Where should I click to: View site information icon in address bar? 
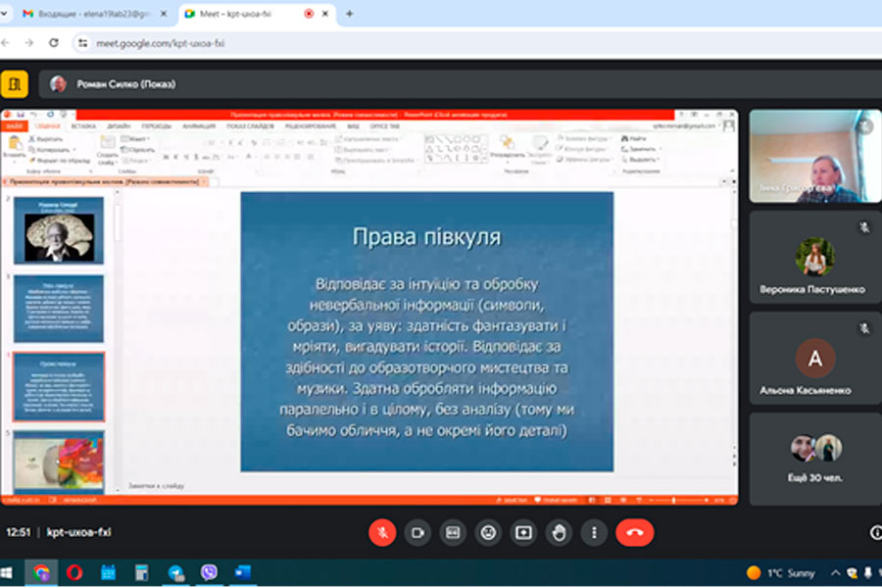click(82, 43)
